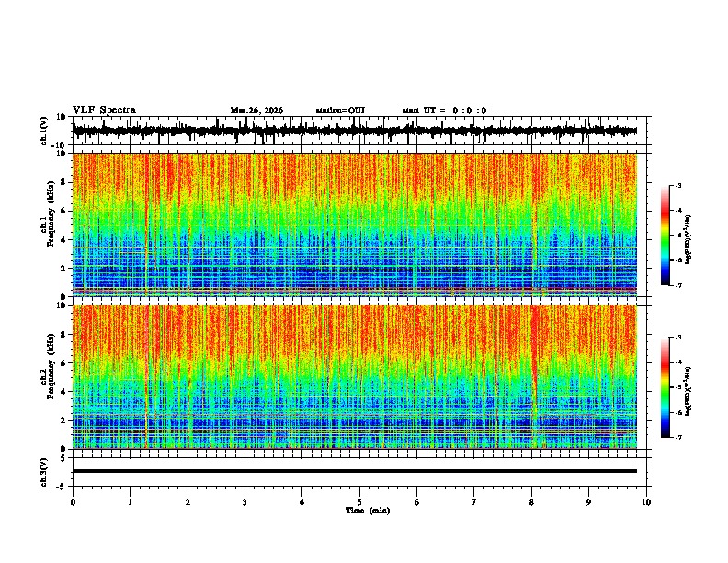Click the ch.1 colorbar label "log(PSD)(V²/Hz)"
Image resolution: width=728 pixels, height=563 pixels.
pos(688,240)
